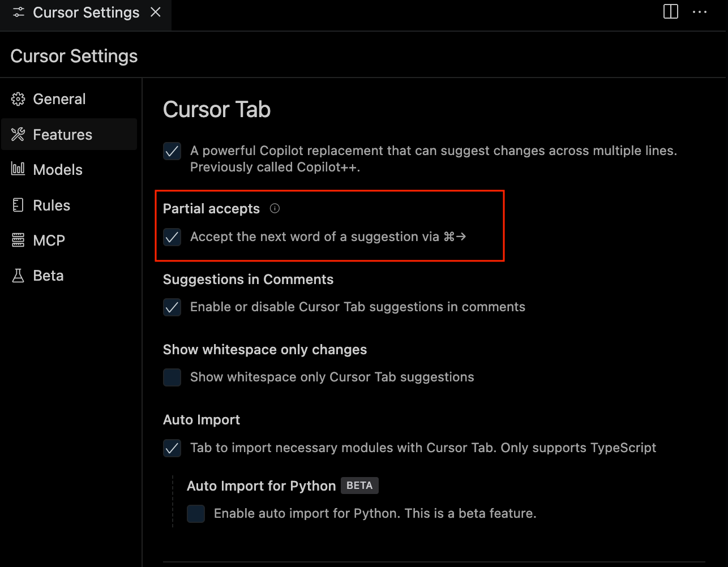Enable Show whitespace only Cursor Tab suggestions

click(172, 377)
